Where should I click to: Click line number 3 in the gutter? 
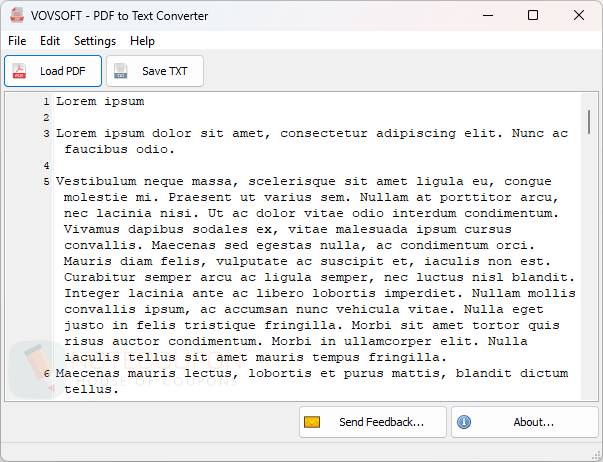pos(46,133)
